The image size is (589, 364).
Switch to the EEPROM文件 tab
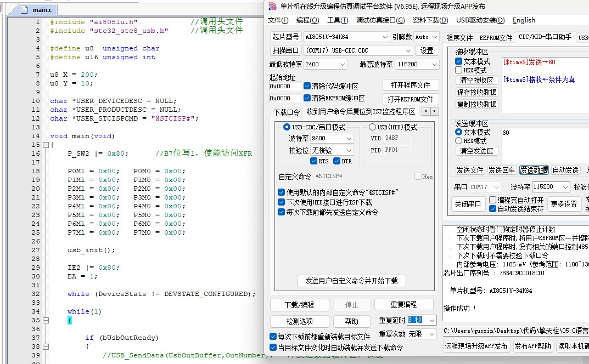496,37
